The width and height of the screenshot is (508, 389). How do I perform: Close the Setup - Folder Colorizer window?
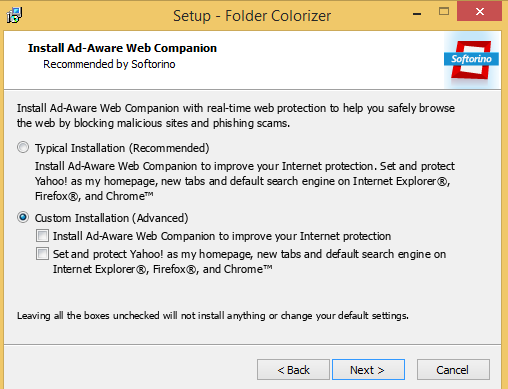click(480, 12)
